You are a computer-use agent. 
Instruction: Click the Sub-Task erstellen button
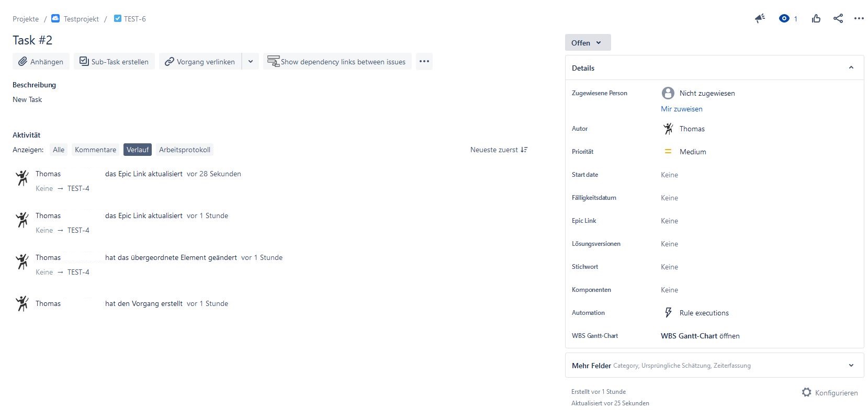tap(114, 61)
